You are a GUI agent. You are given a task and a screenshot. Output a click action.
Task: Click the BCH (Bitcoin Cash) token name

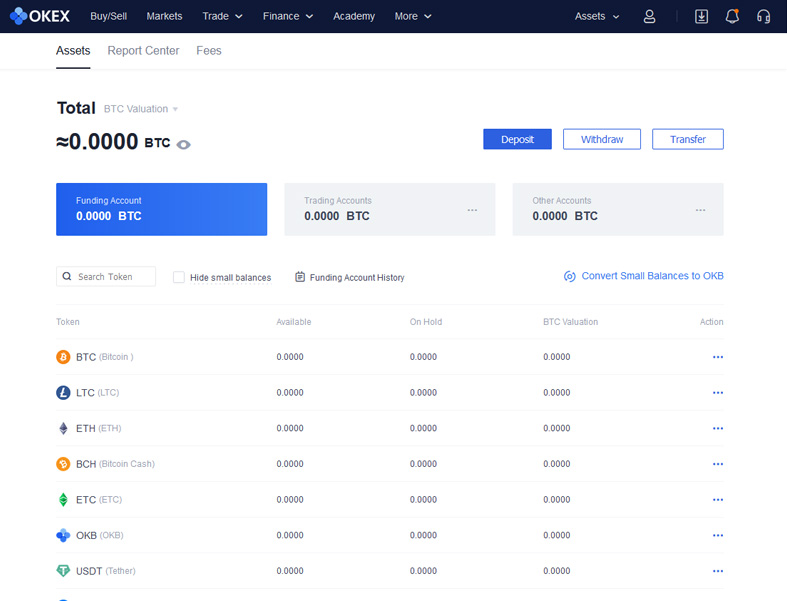[x=115, y=464]
